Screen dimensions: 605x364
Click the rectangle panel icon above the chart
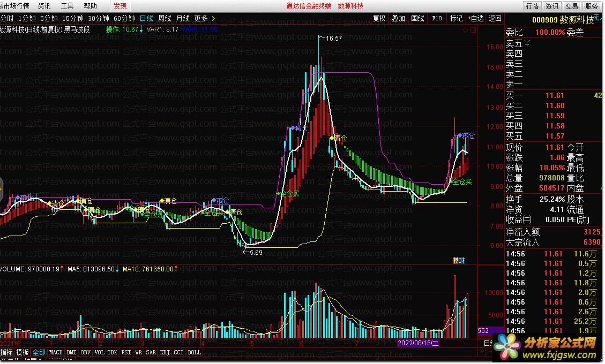tap(473, 29)
